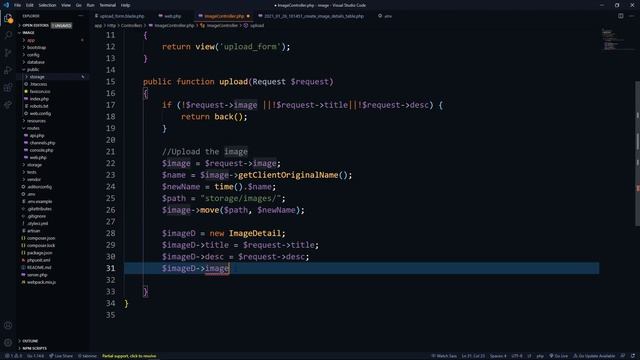The height and width of the screenshot is (360, 640).
Task: Expand the Outline section
Action: (x=52, y=341)
